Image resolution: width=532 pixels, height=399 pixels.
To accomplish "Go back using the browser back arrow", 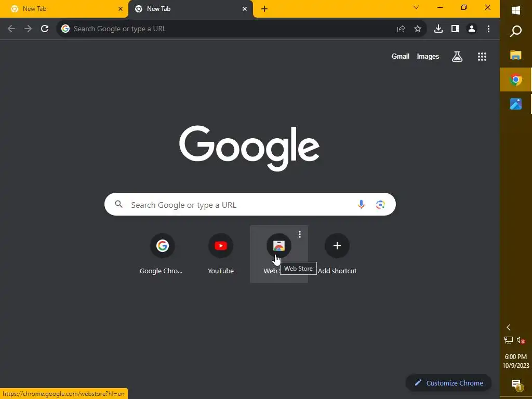I will coord(11,29).
